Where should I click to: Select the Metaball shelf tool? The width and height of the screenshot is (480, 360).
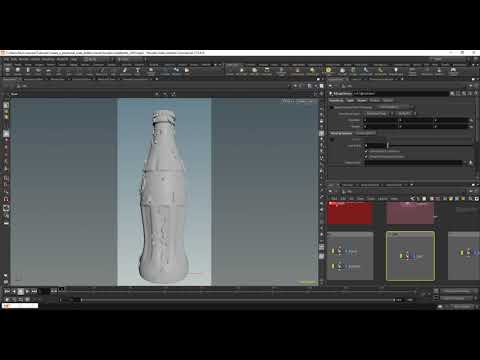pyautogui.click(x=176, y=71)
